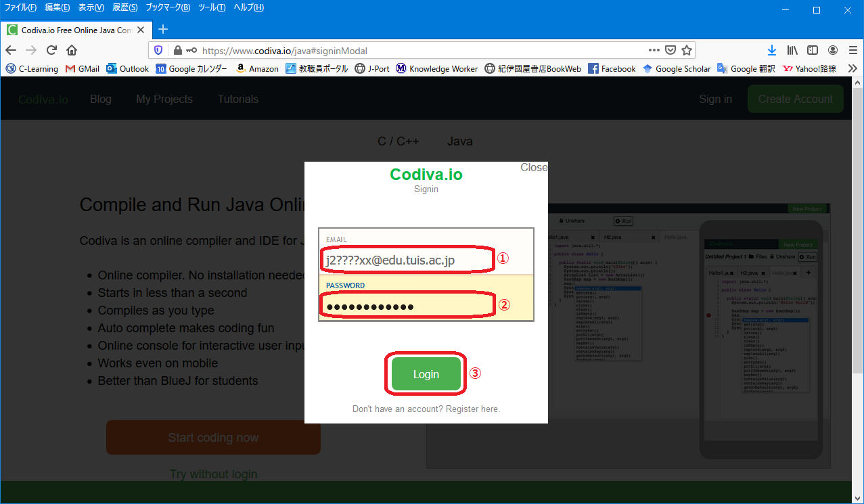Viewport: 864px width, 504px height.
Task: Click the tracking protection shield icon
Action: pos(158,50)
